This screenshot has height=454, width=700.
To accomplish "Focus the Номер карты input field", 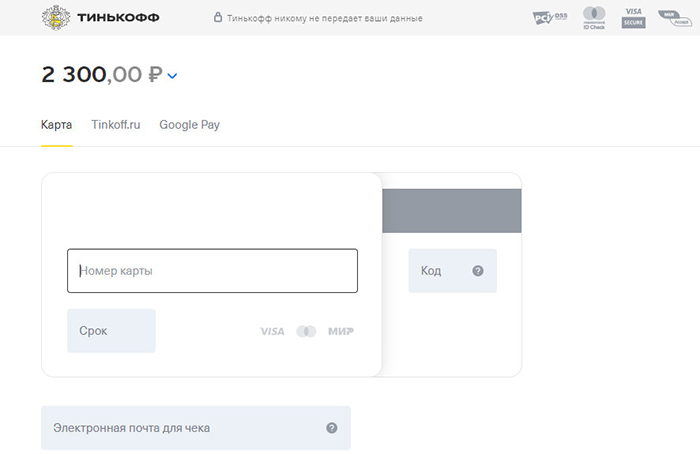I will click(212, 271).
